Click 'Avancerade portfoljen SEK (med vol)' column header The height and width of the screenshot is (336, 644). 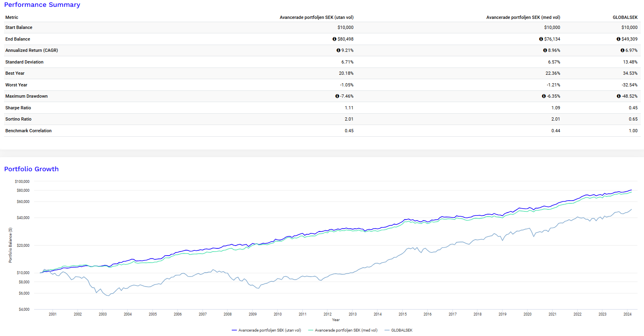point(523,17)
